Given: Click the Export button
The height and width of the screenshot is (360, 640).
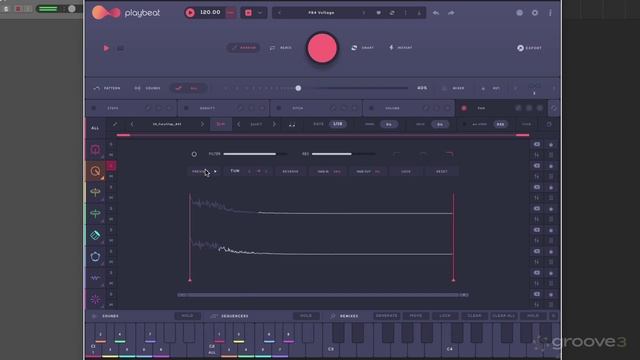Looking at the screenshot, I should pyautogui.click(x=529, y=48).
